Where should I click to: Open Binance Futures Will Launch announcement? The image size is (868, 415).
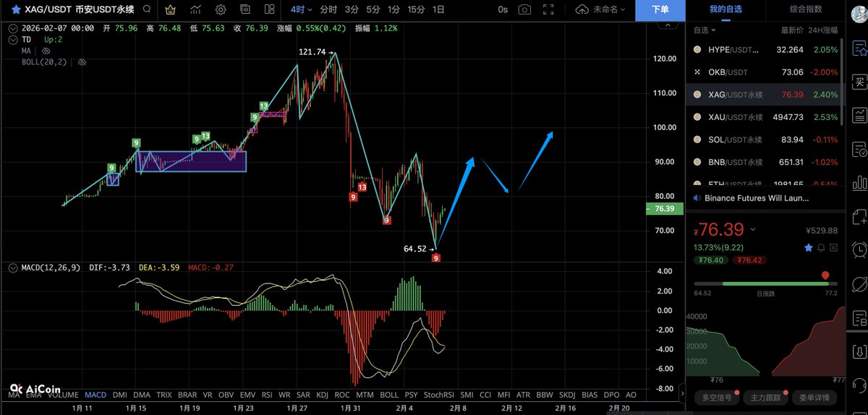(757, 198)
